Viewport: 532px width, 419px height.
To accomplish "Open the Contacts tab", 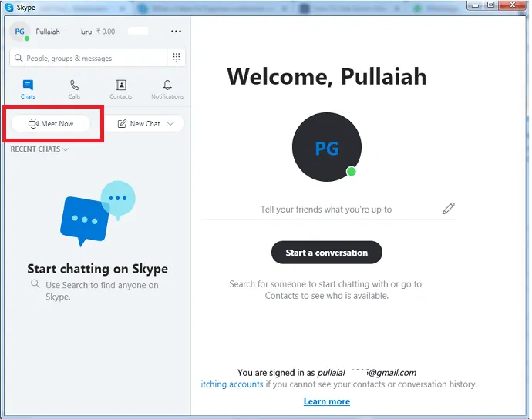I will click(x=121, y=89).
